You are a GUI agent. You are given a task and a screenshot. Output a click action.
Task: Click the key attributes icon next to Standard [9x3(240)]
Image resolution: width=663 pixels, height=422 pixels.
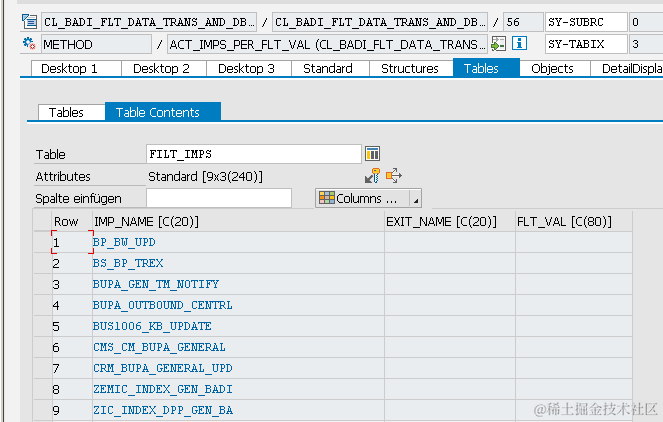[x=373, y=175]
